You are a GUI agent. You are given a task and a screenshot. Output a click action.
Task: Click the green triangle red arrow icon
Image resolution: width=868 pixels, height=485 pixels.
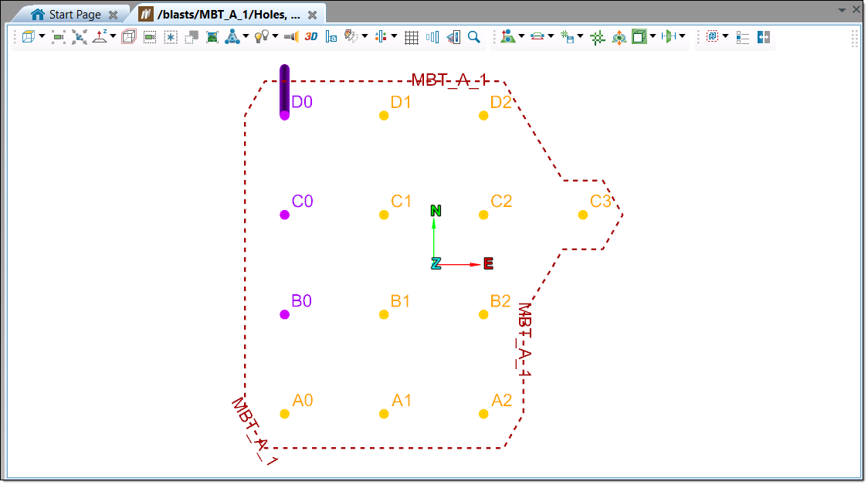point(507,37)
